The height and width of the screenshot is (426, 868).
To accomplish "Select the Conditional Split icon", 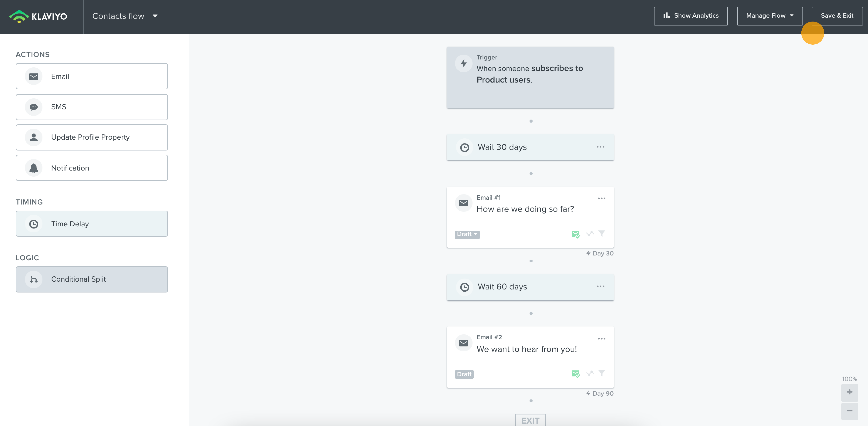I will coord(34,279).
